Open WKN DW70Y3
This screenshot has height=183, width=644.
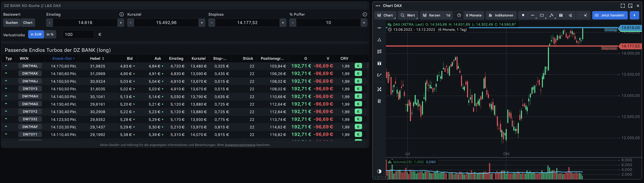[30, 89]
